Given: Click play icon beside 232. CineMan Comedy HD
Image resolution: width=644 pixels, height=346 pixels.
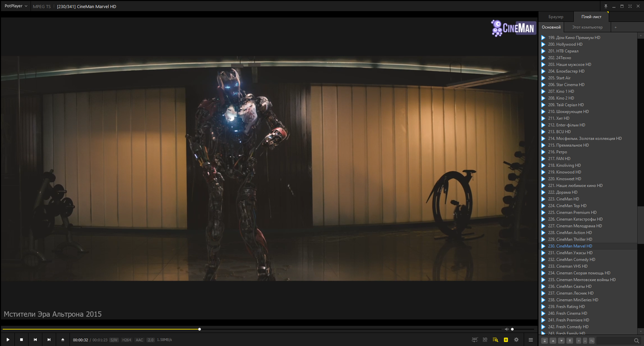Looking at the screenshot, I should click(x=543, y=259).
